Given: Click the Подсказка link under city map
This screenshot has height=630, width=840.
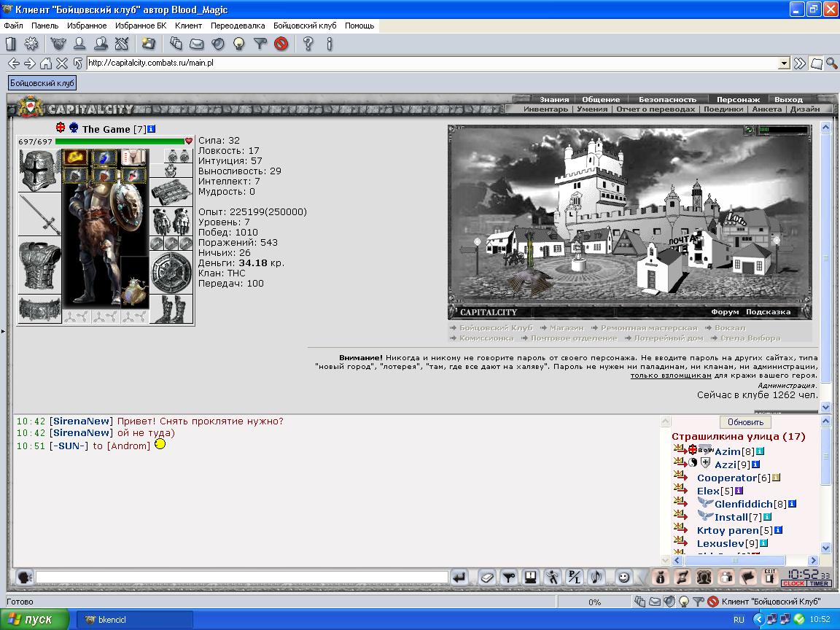Looking at the screenshot, I should 769,312.
